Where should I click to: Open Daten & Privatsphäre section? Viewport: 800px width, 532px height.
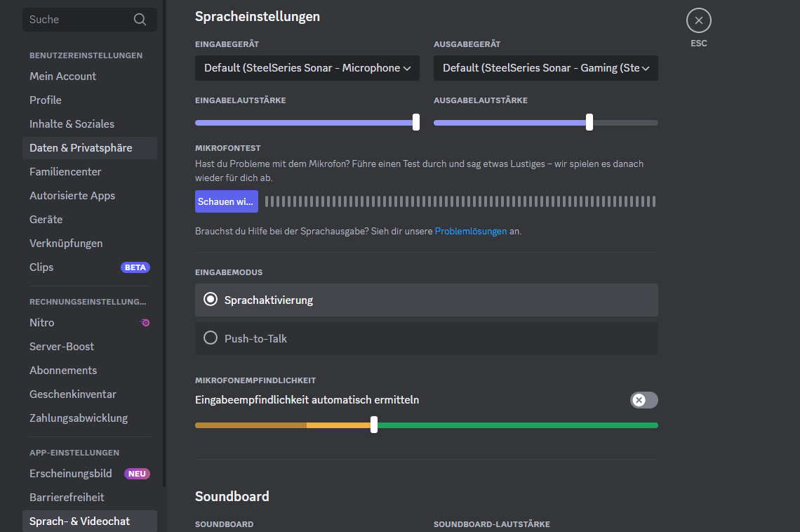pyautogui.click(x=90, y=148)
